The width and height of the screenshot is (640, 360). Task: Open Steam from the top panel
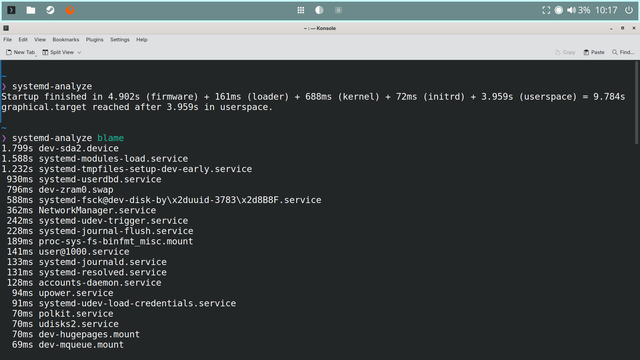pyautogui.click(x=50, y=10)
